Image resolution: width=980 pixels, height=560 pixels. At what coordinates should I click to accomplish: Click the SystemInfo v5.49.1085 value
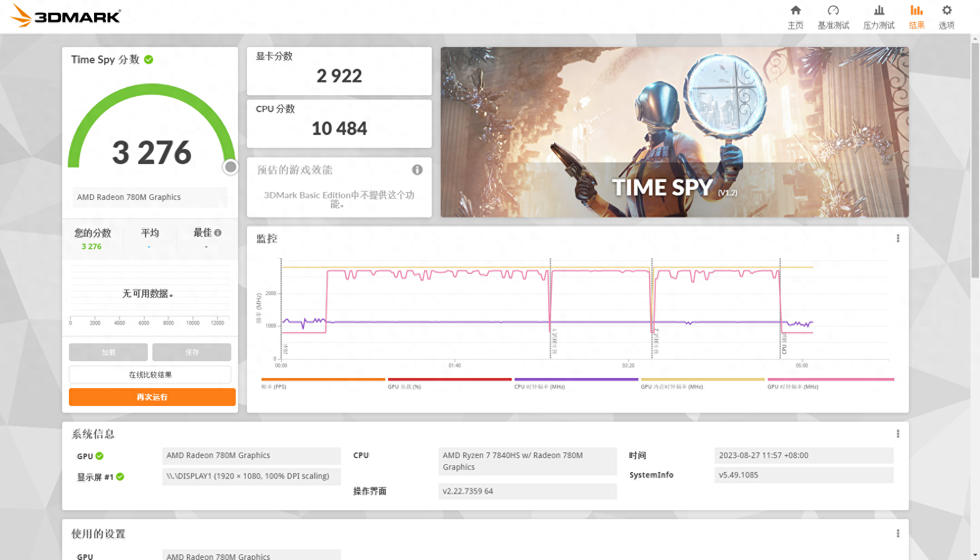click(804, 475)
